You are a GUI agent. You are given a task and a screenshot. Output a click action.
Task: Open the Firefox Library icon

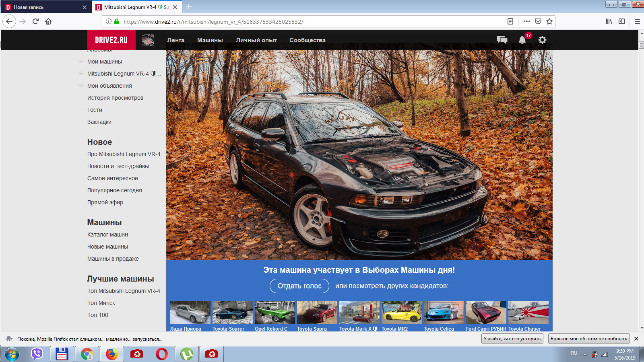tap(609, 21)
